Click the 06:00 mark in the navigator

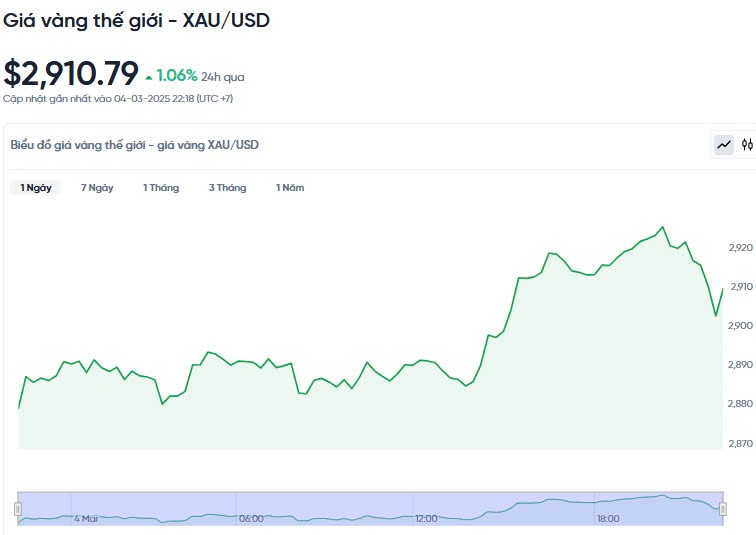[x=251, y=518]
